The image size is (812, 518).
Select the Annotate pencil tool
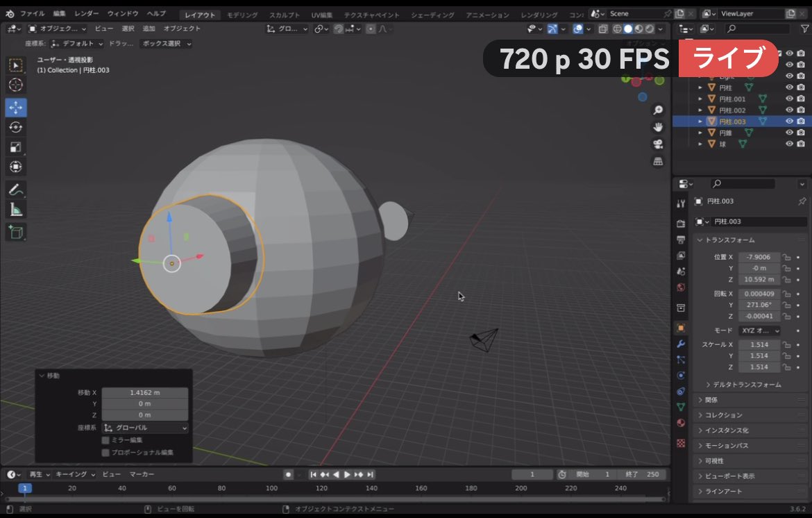(15, 190)
